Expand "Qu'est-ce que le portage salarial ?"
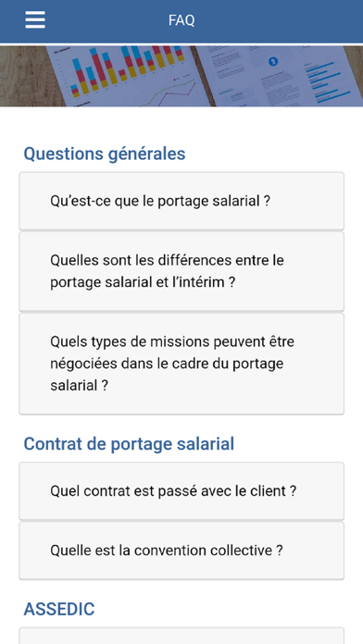363x644 pixels. (x=181, y=201)
